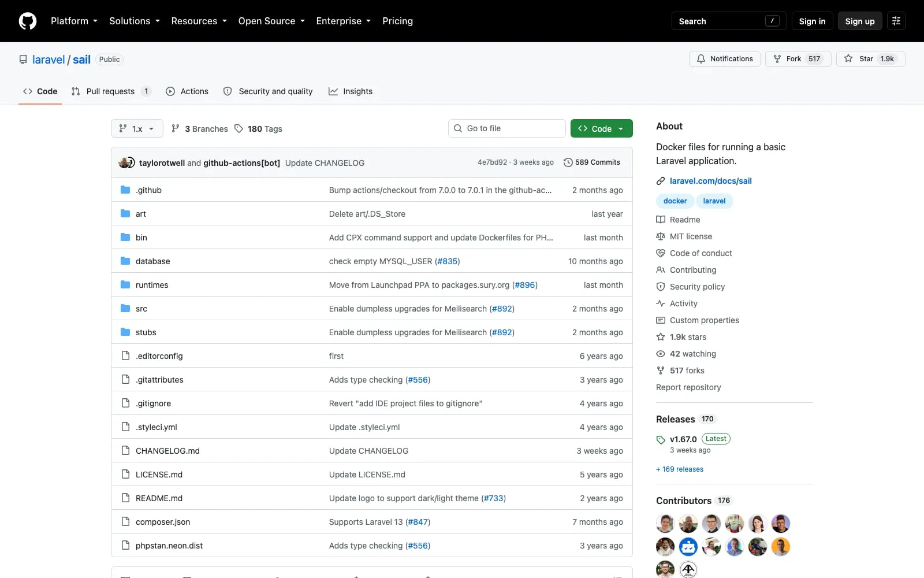Click the art folder icon
924x578 pixels.
point(125,213)
